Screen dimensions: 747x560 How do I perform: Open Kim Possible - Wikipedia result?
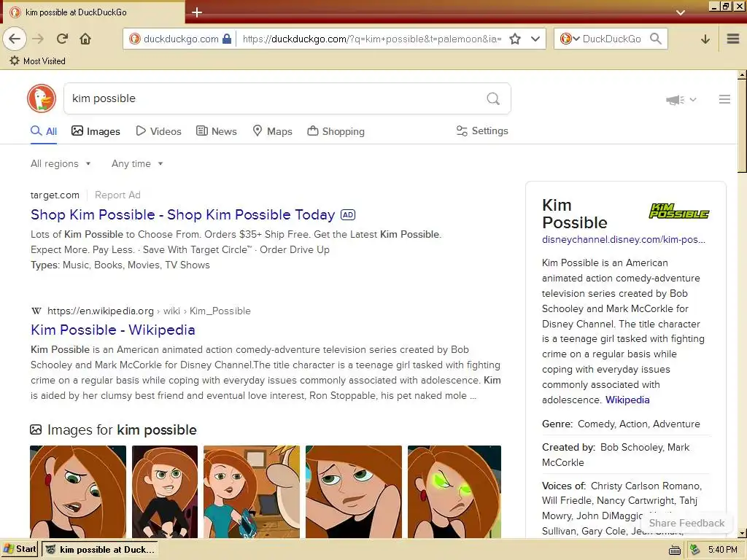pyautogui.click(x=113, y=330)
